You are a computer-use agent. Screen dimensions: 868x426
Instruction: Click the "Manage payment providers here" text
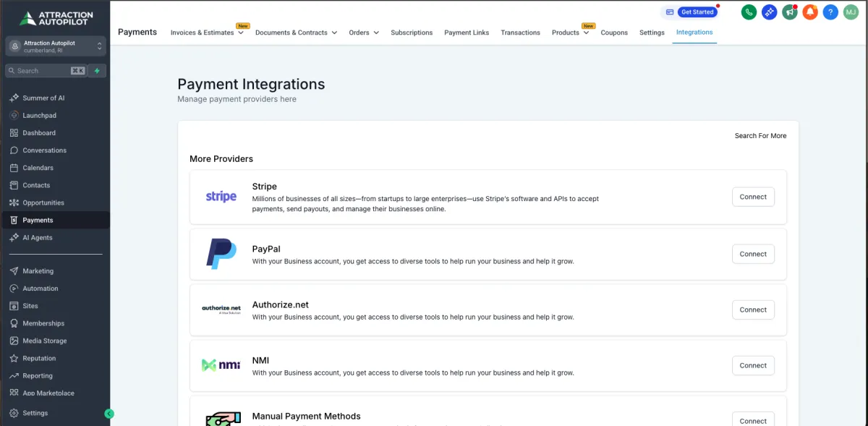pos(237,99)
